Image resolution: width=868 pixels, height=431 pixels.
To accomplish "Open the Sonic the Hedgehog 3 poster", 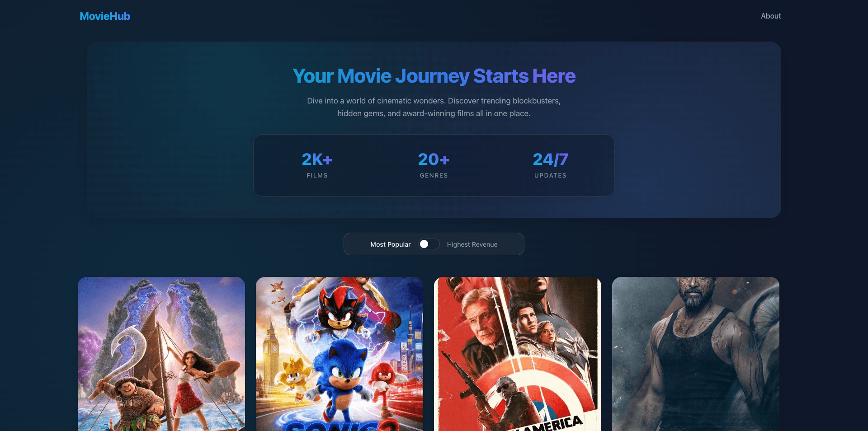I will pyautogui.click(x=340, y=354).
